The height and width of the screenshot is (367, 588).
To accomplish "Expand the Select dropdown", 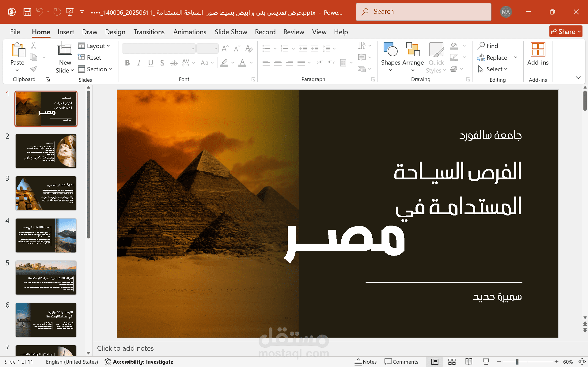I will [x=493, y=69].
